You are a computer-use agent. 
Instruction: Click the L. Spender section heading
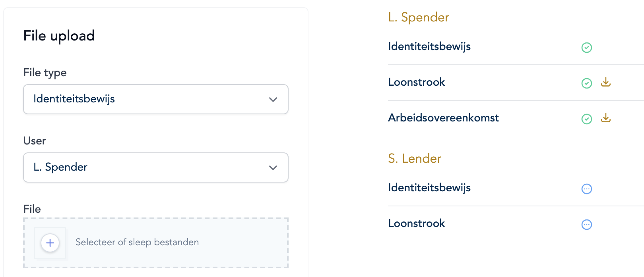point(419,17)
